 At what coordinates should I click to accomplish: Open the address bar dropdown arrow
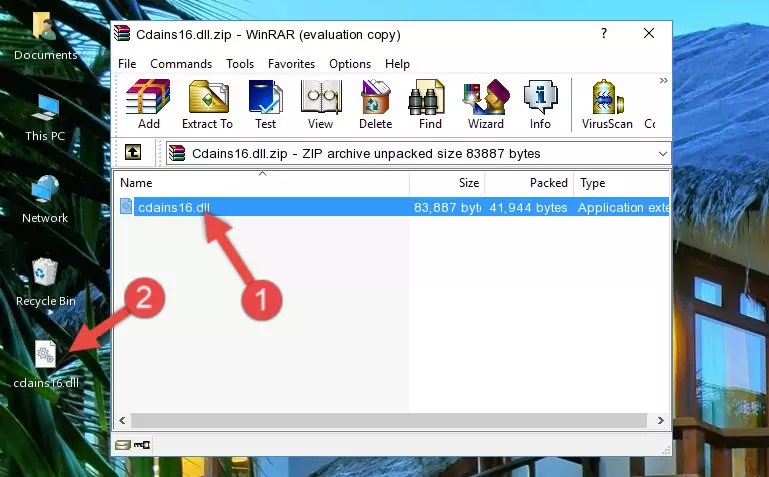click(663, 154)
